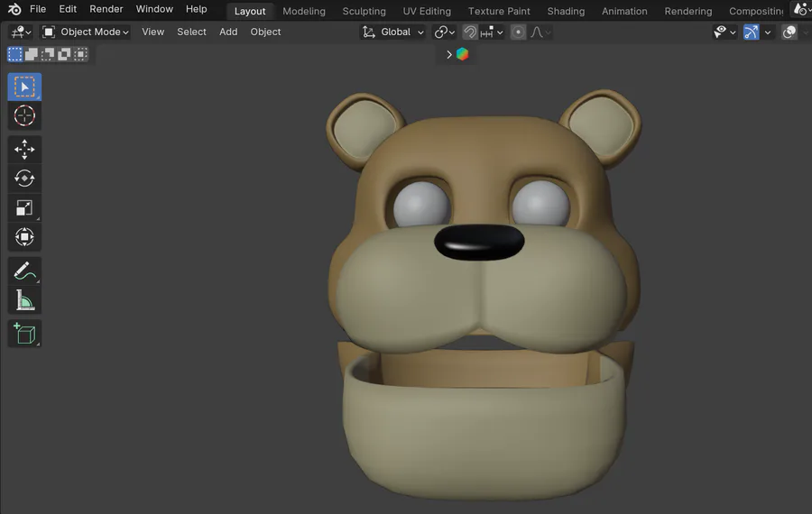Select the 3D Cursor tool

pyautogui.click(x=24, y=115)
